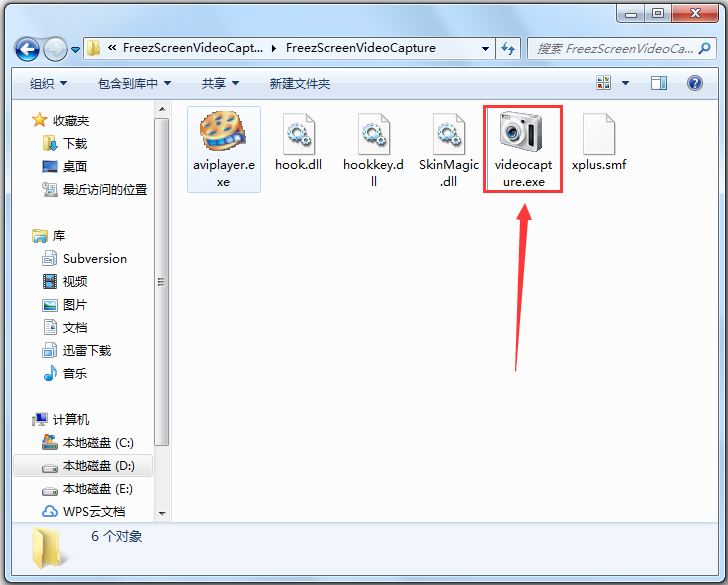Click the address bar folder icon

[94, 48]
